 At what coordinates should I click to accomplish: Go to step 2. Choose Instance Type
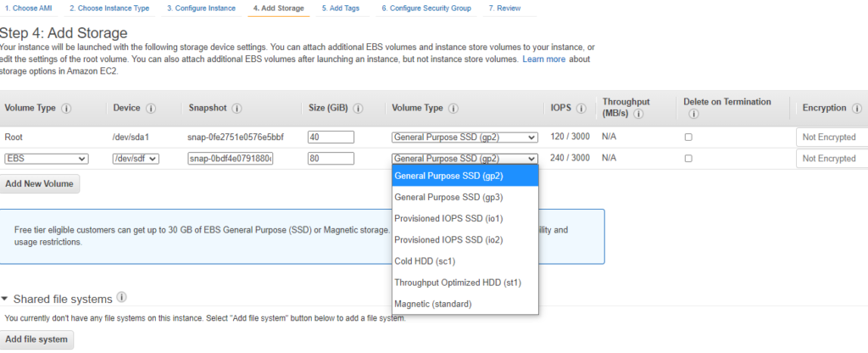(109, 8)
